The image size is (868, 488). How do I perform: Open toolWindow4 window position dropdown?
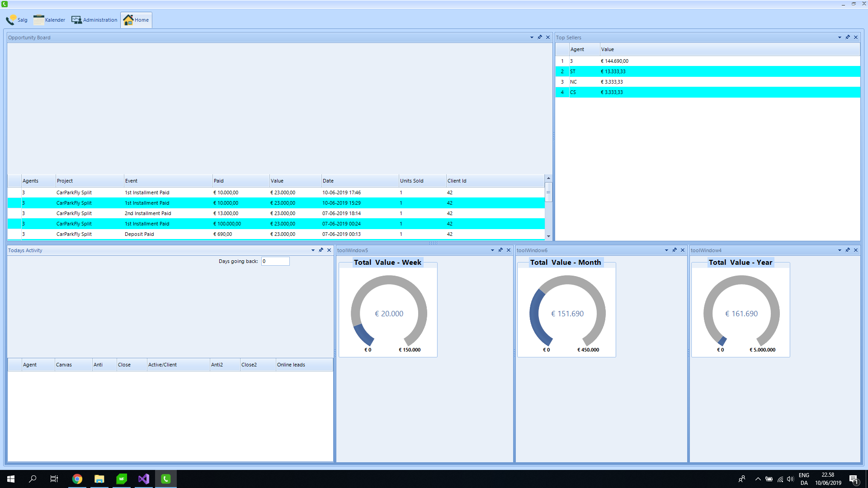click(840, 250)
